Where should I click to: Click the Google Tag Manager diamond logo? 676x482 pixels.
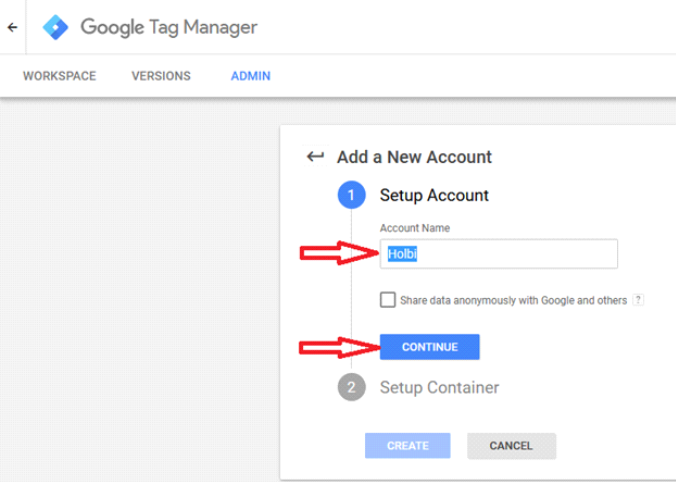tap(56, 27)
